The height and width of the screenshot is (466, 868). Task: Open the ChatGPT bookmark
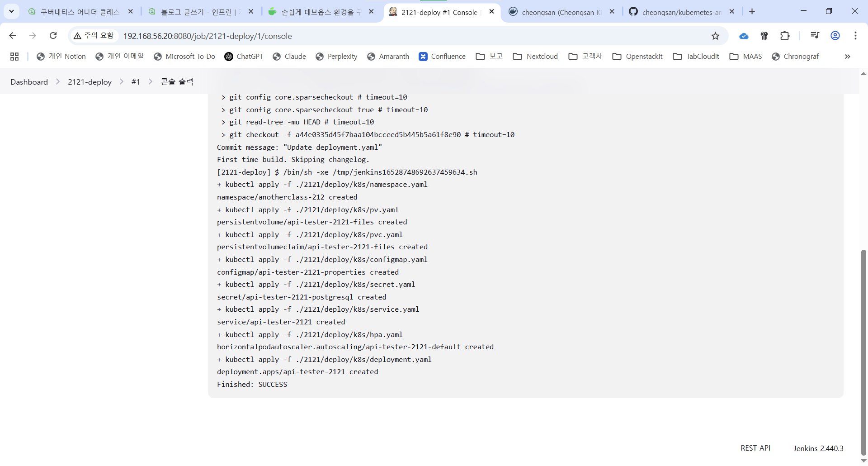(244, 57)
